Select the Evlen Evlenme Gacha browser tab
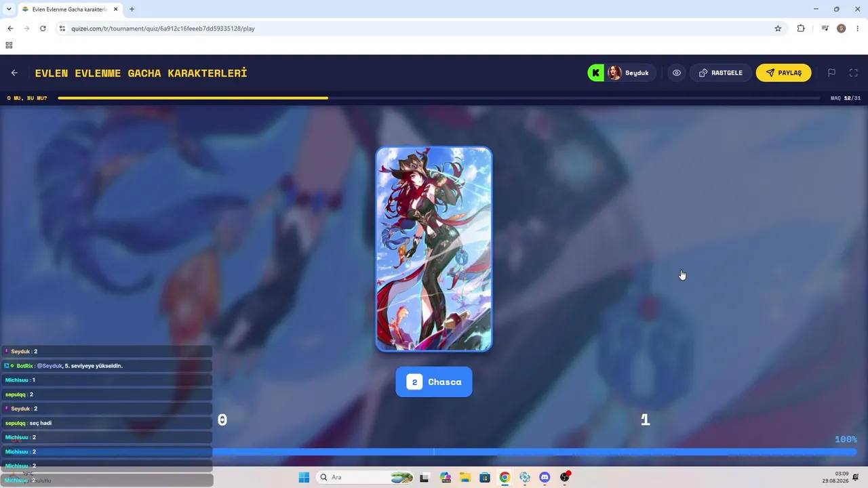 (x=70, y=9)
